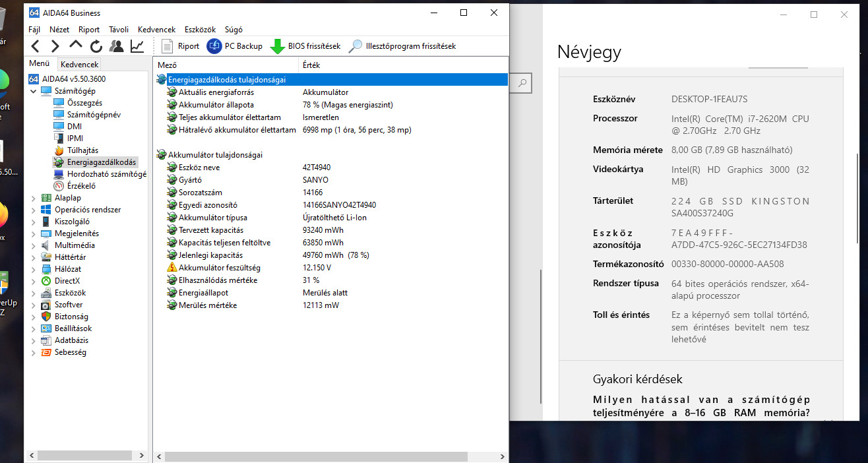This screenshot has width=868, height=463.
Task: Open the Kedvencek menu
Action: click(x=156, y=30)
